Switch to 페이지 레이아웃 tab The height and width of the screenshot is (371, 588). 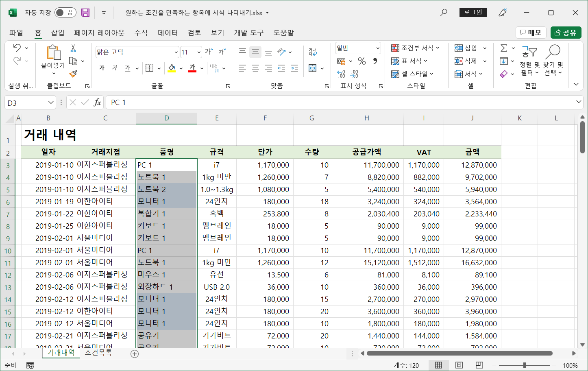99,33
